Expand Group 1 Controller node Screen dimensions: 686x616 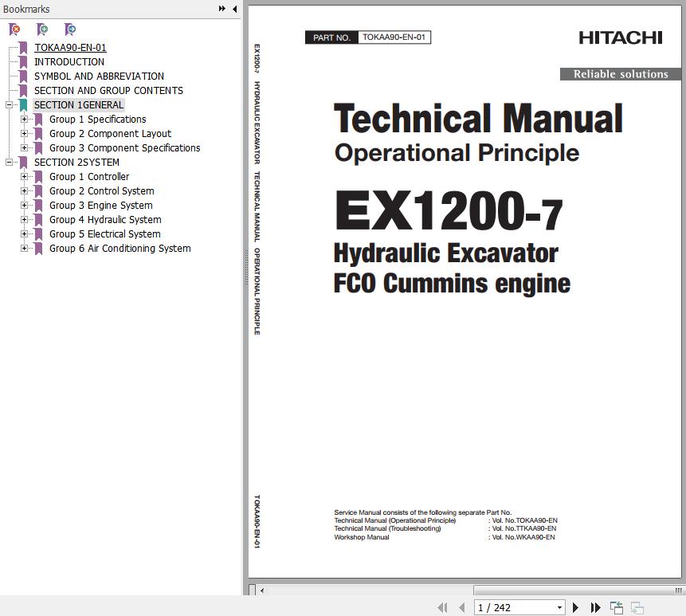pos(24,177)
